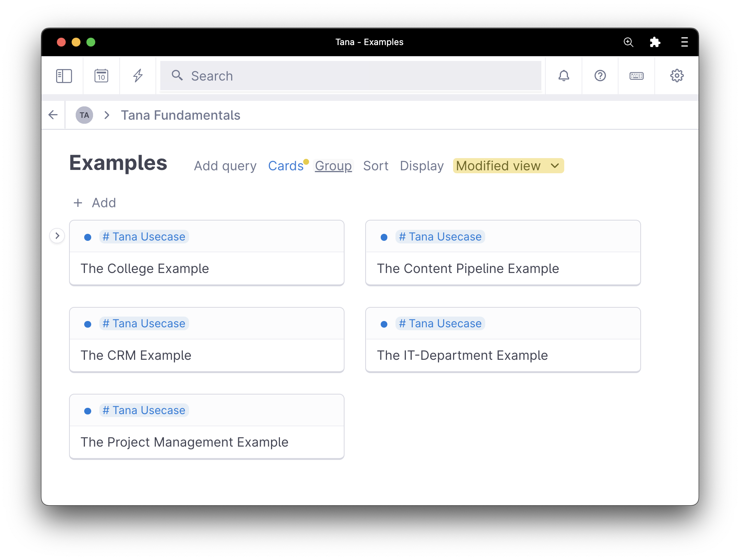740x560 pixels.
Task: Click the bullet on Project Management Example card
Action: point(88,411)
